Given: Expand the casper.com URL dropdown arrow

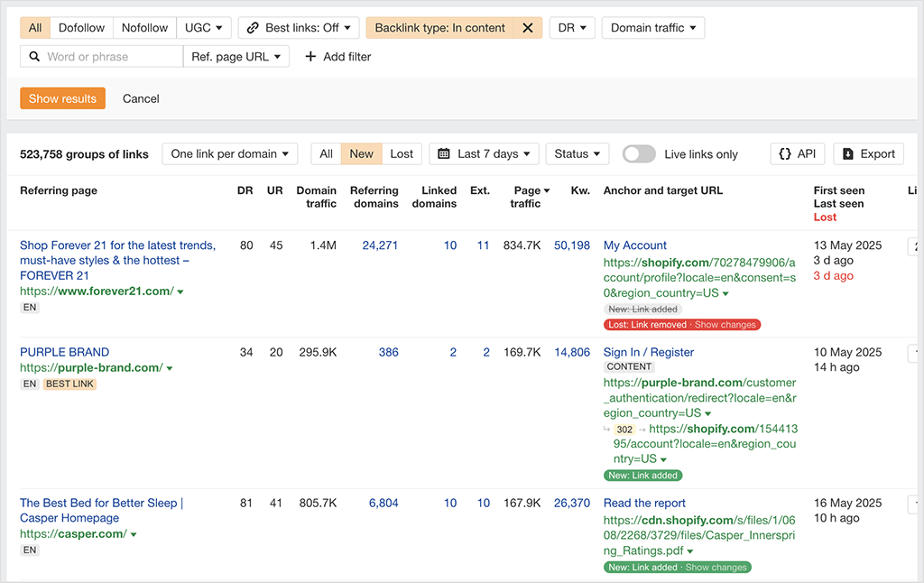Looking at the screenshot, I should [x=134, y=534].
